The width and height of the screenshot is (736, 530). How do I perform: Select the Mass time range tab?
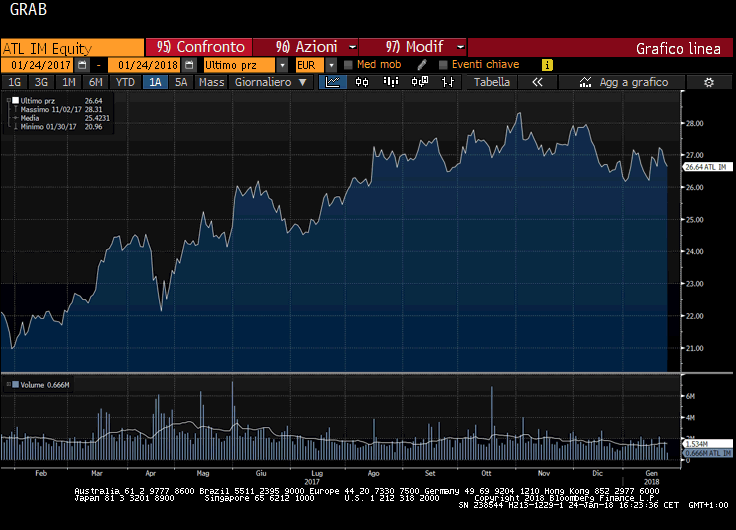coord(211,82)
